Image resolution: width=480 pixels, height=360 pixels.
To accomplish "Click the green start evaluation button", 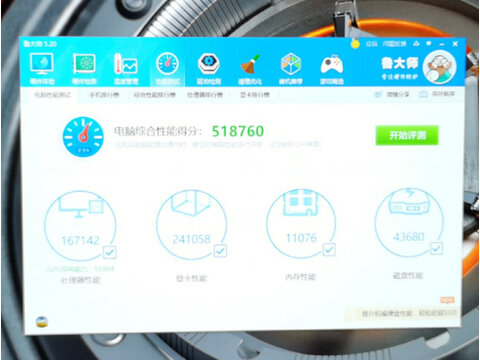I will click(407, 135).
